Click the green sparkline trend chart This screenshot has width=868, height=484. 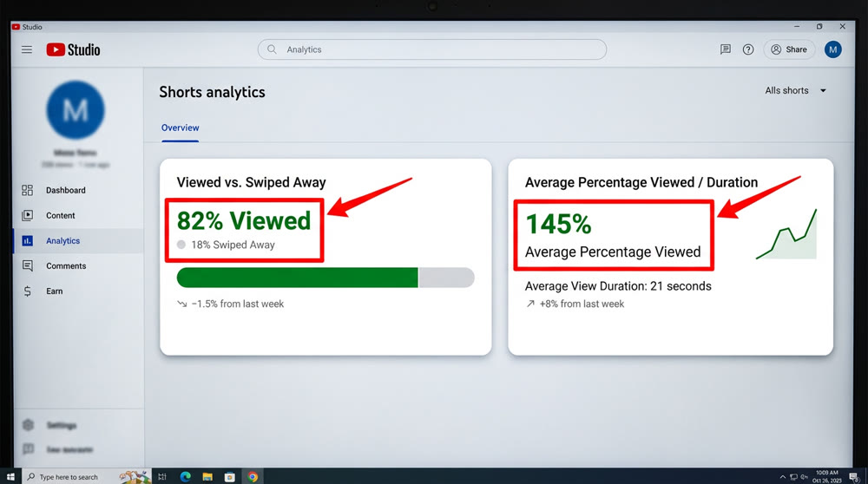(786, 234)
